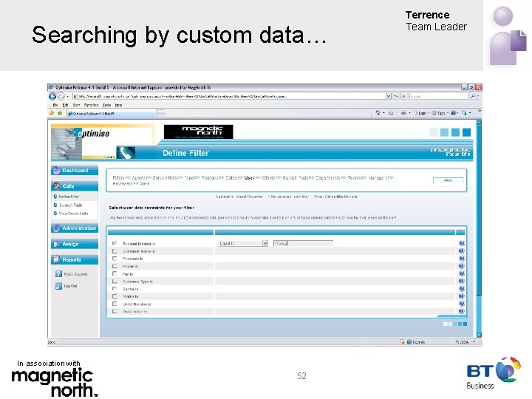Click the help icon on Fax row
Screen dimensions: 532x399
click(461, 273)
